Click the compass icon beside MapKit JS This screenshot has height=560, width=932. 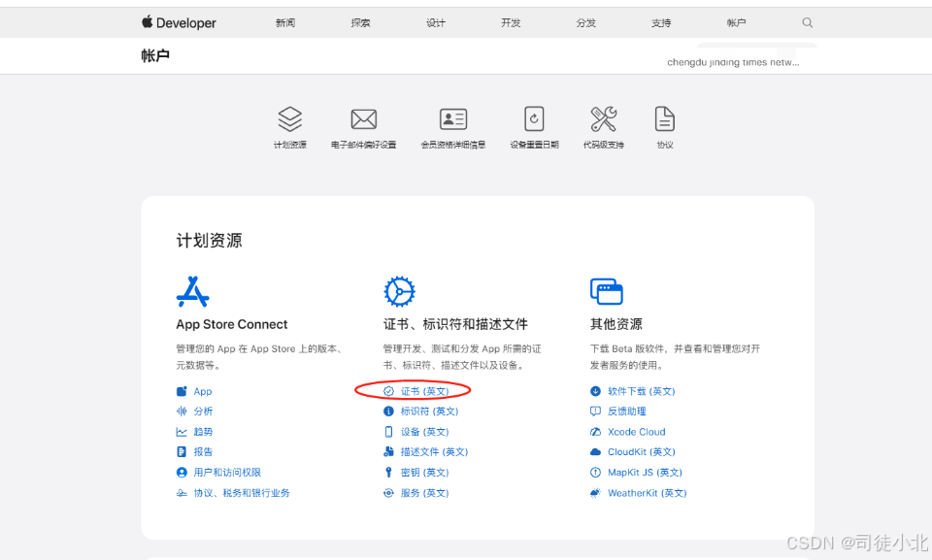pyautogui.click(x=595, y=472)
